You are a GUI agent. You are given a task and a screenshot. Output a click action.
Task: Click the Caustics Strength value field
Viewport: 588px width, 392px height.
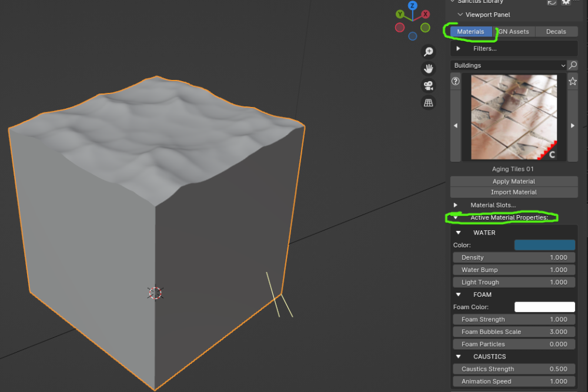(x=514, y=368)
